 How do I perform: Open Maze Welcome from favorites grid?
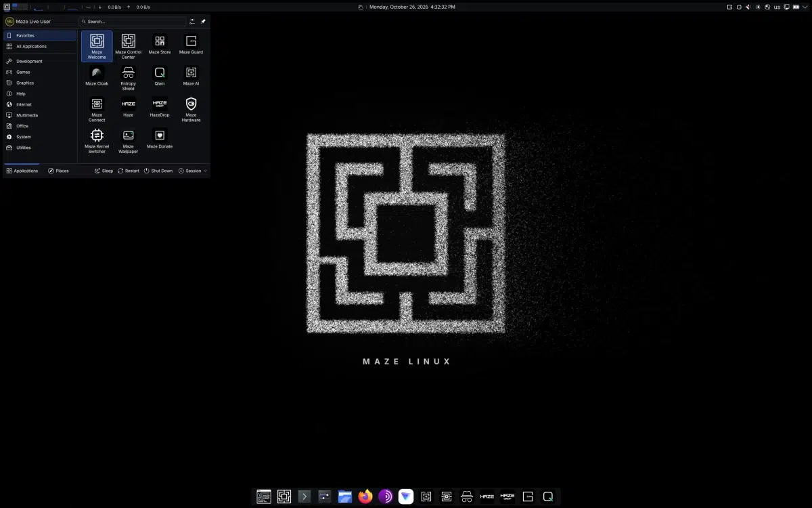coord(97,46)
